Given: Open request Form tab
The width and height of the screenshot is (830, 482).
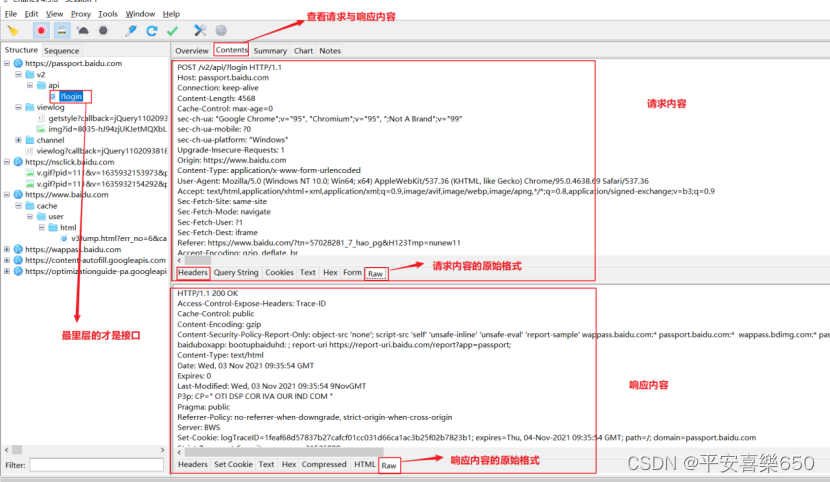Looking at the screenshot, I should 352,272.
